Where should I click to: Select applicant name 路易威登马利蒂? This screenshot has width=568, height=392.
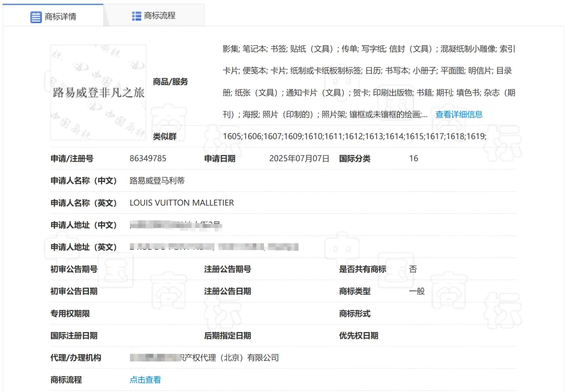click(x=157, y=181)
